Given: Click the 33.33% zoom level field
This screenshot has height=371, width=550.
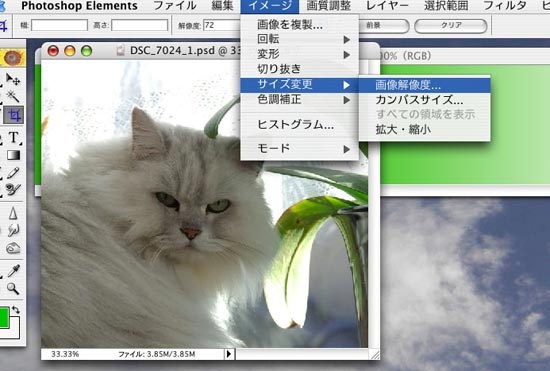Looking at the screenshot, I should pos(65,354).
